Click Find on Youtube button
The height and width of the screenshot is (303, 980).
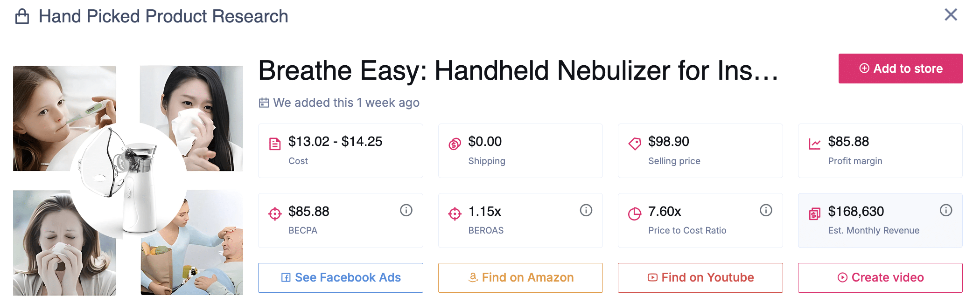[700, 278]
